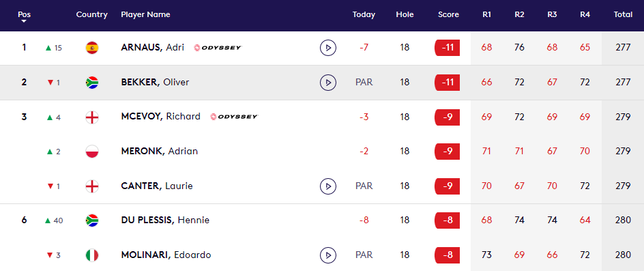Click the Spain flag beside Arnaus

[92, 48]
